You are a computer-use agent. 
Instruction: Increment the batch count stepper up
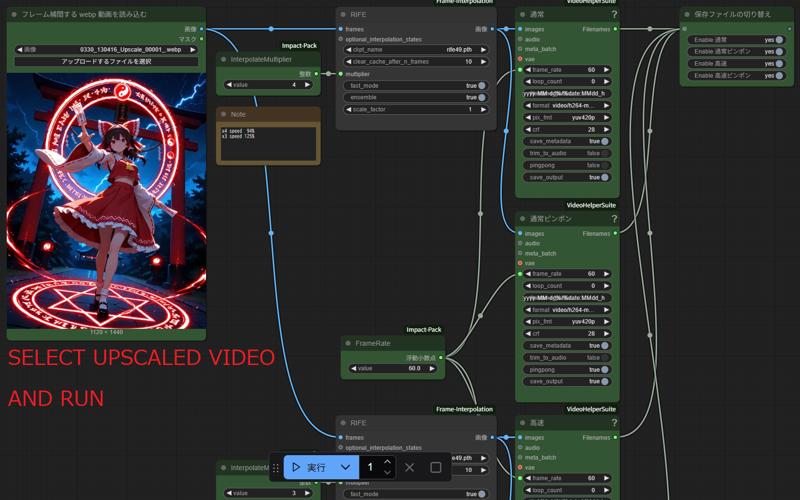pyautogui.click(x=387, y=462)
